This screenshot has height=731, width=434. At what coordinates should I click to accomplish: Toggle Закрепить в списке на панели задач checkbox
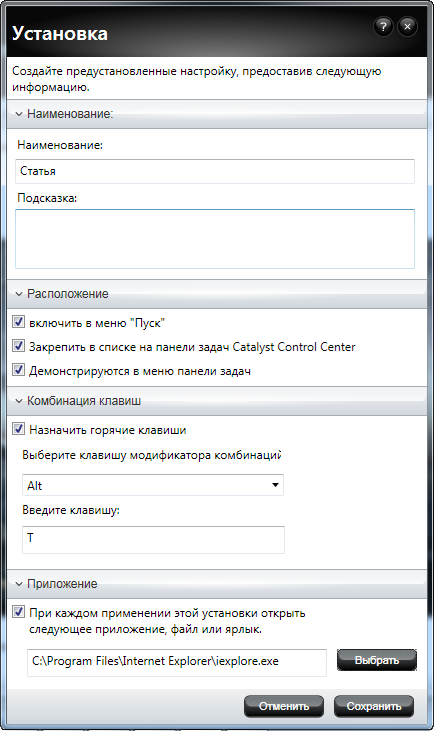[x=18, y=346]
